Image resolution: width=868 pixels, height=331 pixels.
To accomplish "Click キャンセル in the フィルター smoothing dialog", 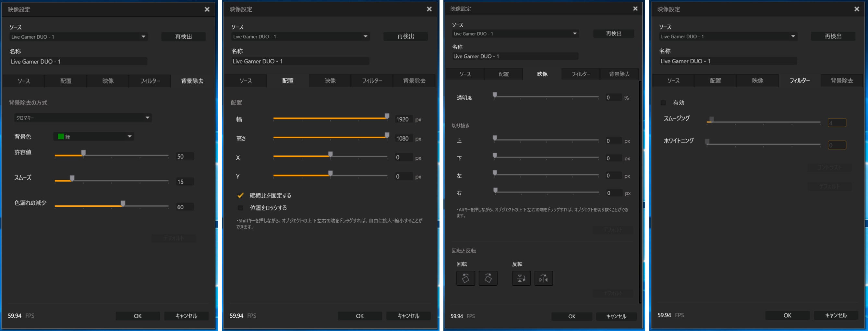I will pos(836,315).
